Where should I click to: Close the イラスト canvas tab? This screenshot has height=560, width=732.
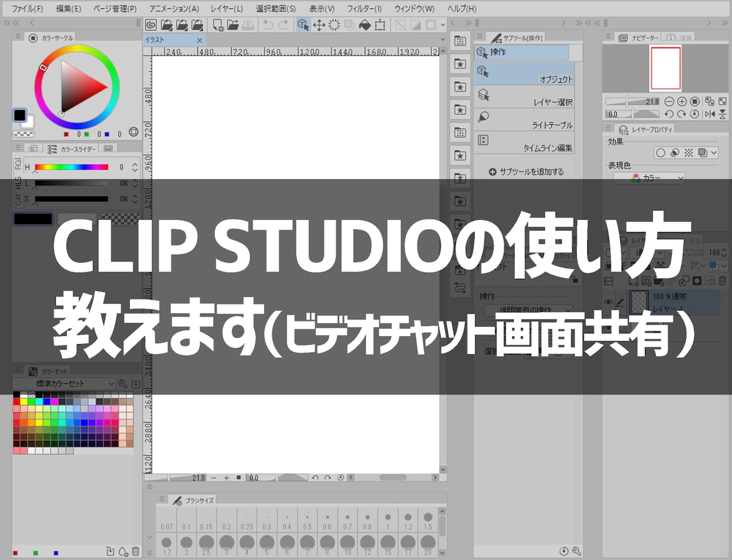point(199,40)
